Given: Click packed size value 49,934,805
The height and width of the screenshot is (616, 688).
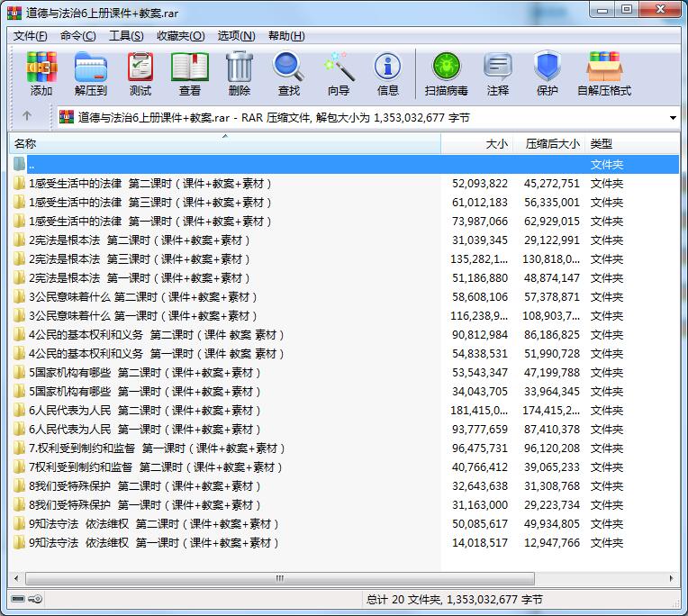Looking at the screenshot, I should [x=551, y=524].
